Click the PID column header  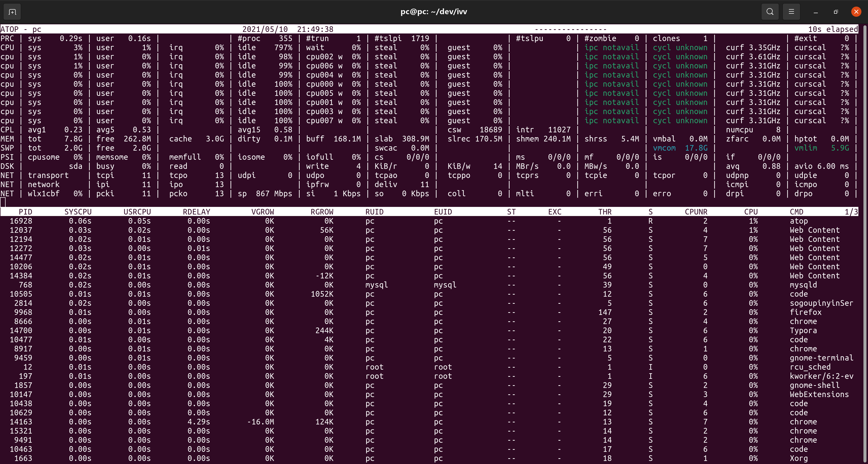[x=25, y=212]
